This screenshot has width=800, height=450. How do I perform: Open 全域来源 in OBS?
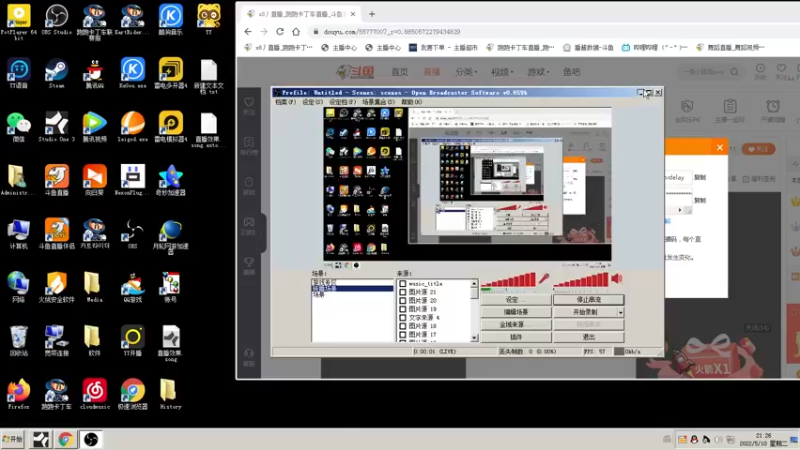516,324
